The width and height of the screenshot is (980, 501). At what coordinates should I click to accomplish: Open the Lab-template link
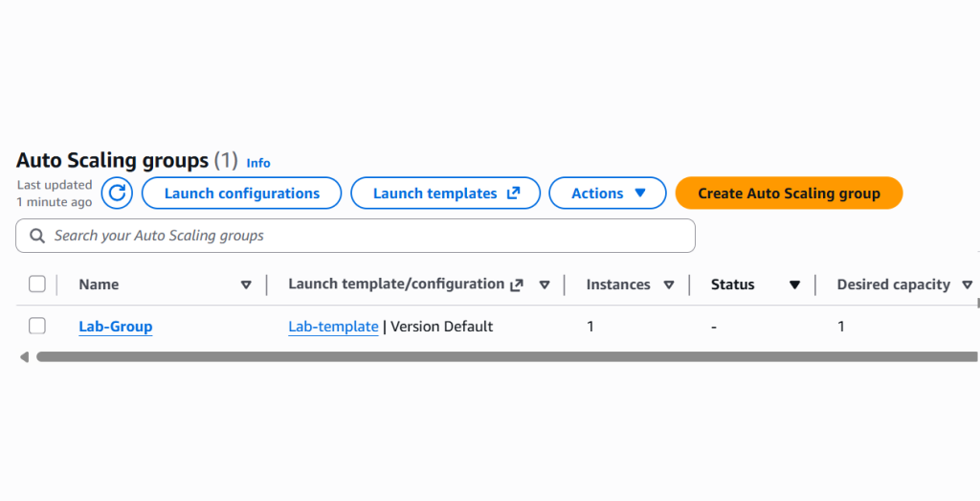[x=333, y=327]
